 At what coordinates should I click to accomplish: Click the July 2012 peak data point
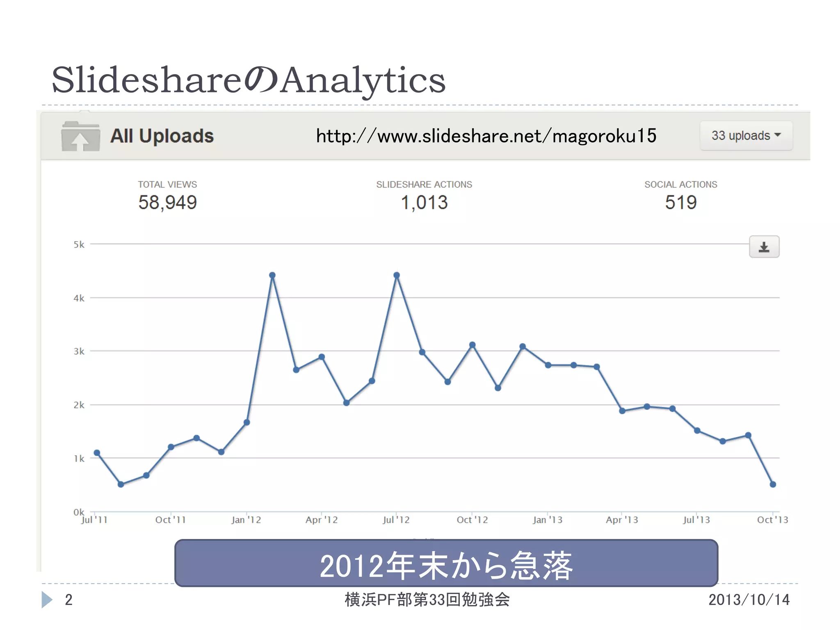pos(397,275)
